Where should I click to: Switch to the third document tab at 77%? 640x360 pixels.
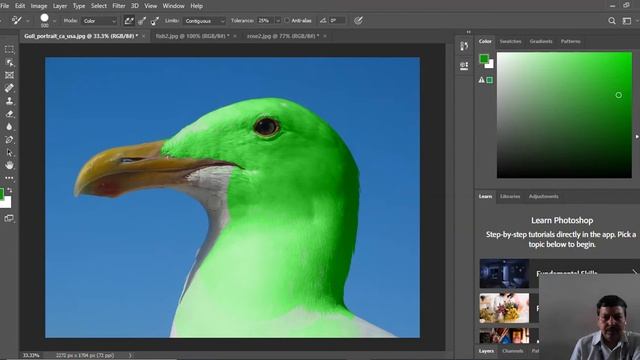(x=283, y=36)
